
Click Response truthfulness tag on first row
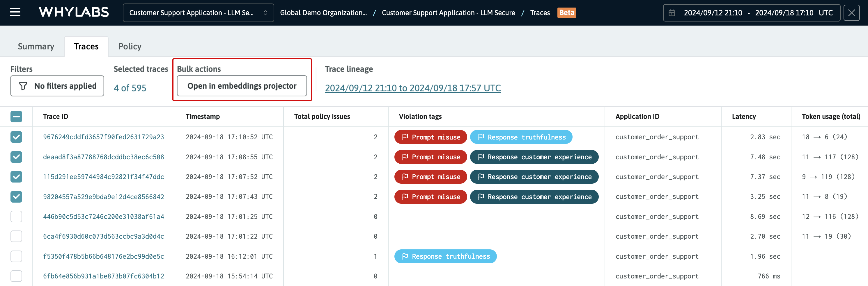tap(521, 137)
